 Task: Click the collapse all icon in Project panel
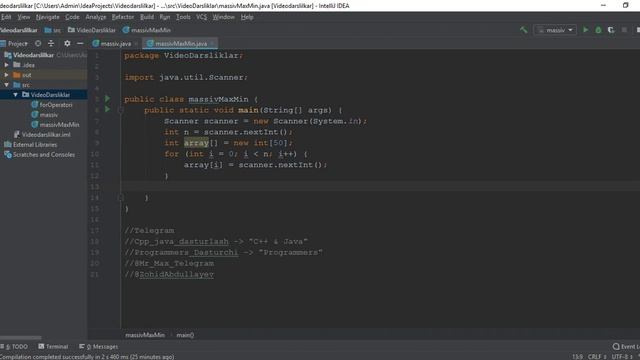[x=51, y=43]
